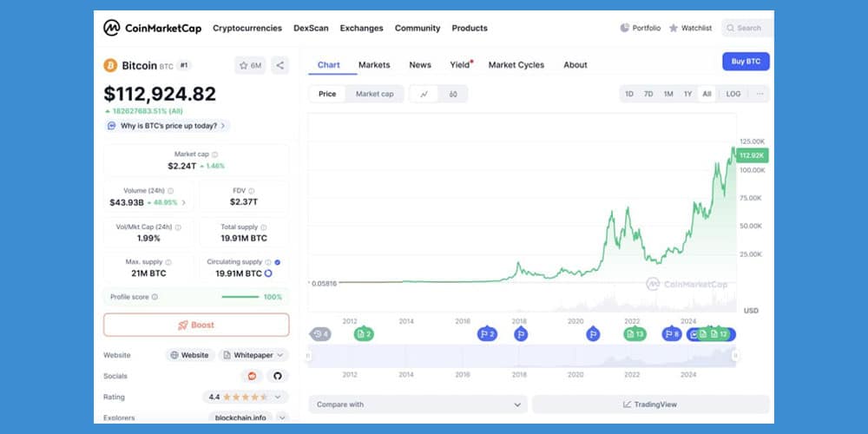Switch to the Yield tab

coord(461,65)
